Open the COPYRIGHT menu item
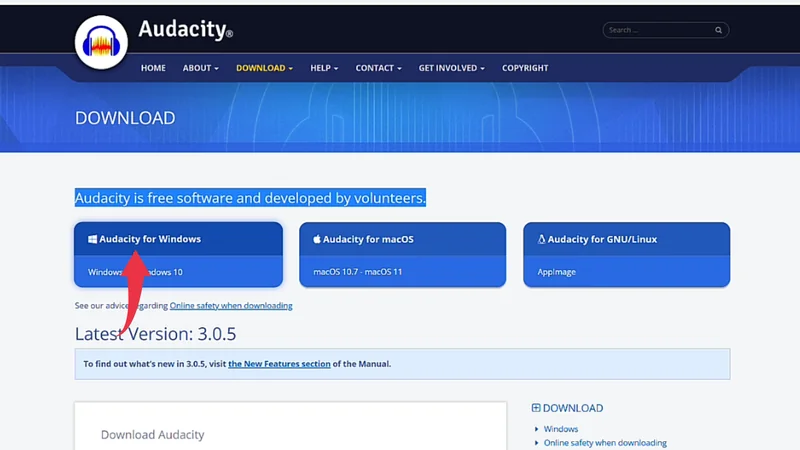This screenshot has height=450, width=800. click(x=525, y=68)
